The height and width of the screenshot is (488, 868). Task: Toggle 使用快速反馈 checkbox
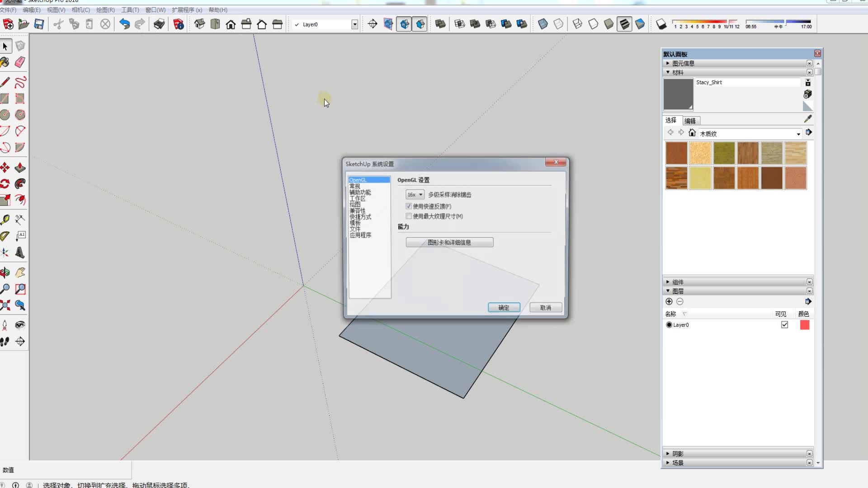click(409, 206)
